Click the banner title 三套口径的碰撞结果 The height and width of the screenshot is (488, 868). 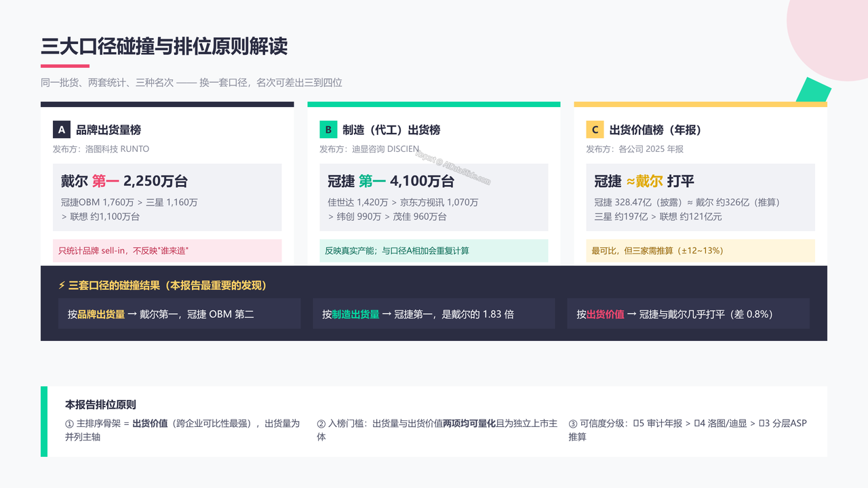point(167,286)
